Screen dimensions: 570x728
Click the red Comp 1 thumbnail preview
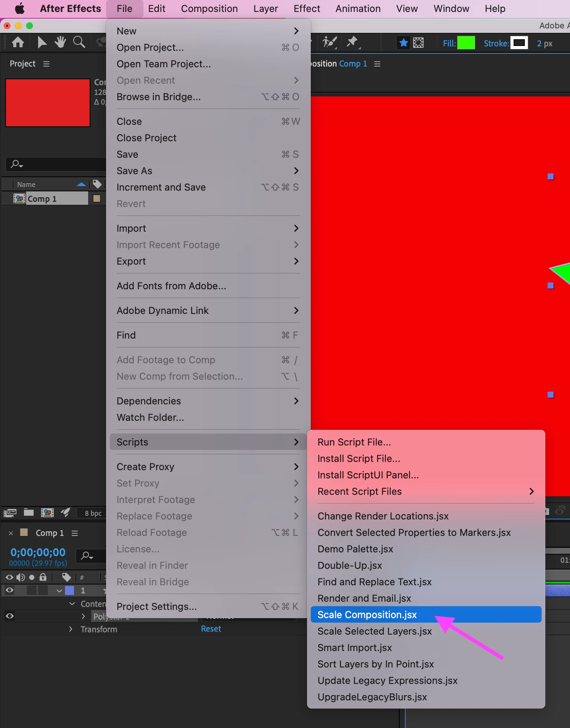pos(48,103)
